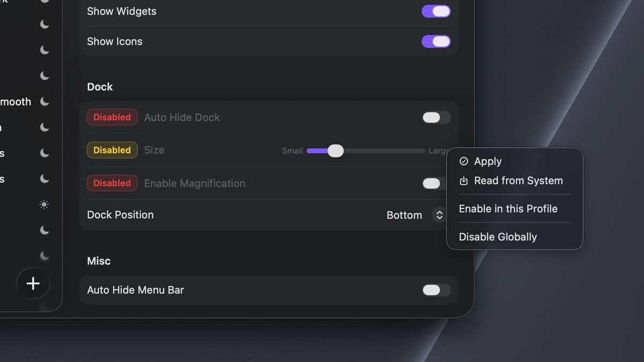Click the import icon beside Read from System

(x=464, y=181)
